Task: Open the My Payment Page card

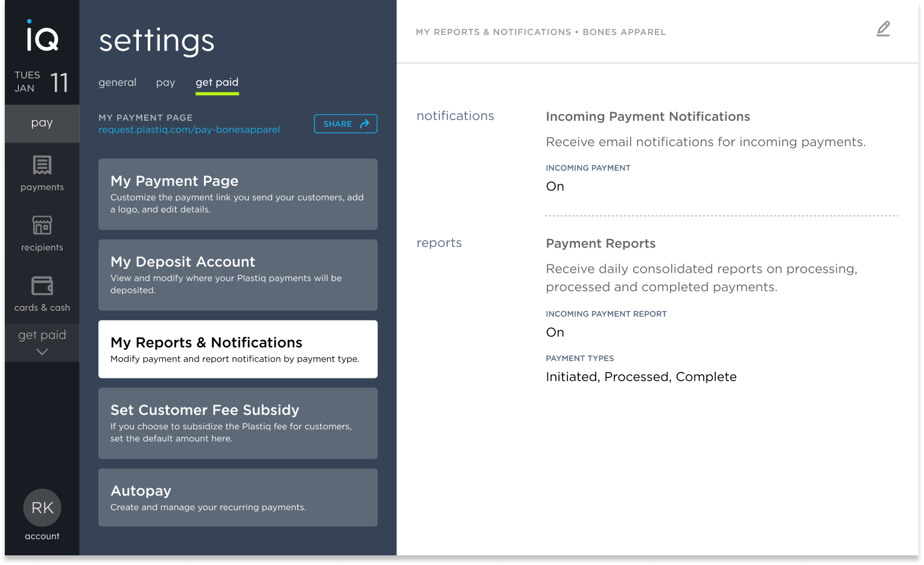Action: point(238,194)
